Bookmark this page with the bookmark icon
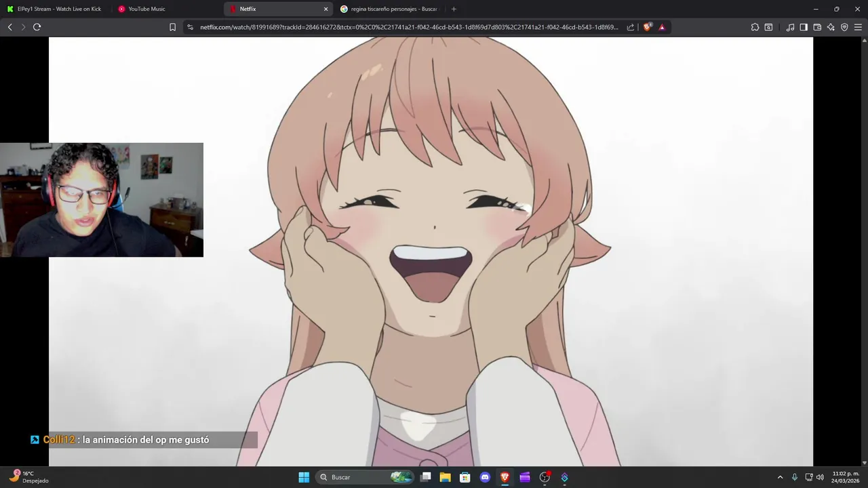This screenshot has height=488, width=868. [172, 27]
